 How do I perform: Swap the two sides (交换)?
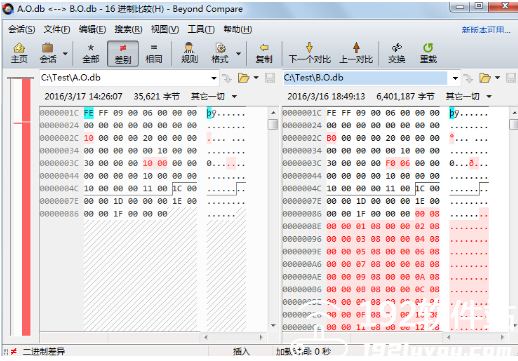click(397, 53)
